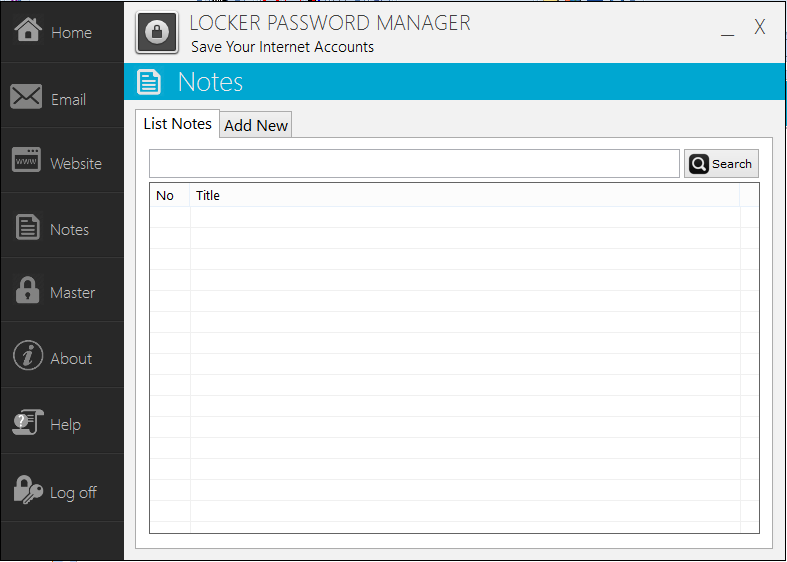Click the Locker padlock logo icon
Screen dimensions: 787x562
157,33
